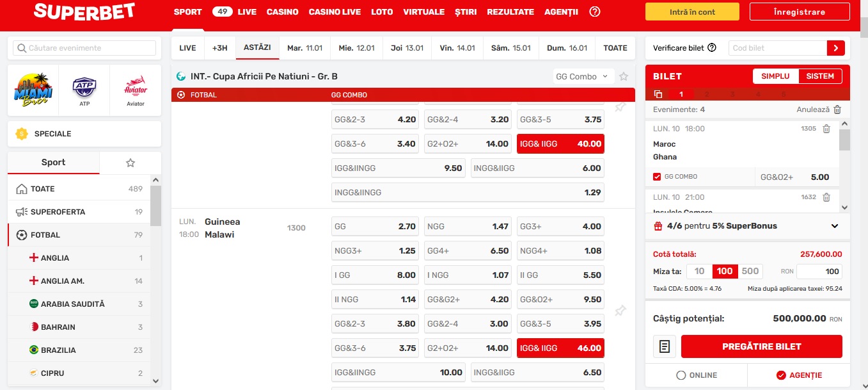The image size is (868, 390).
Task: Click the RON stake amount field
Action: (x=819, y=272)
